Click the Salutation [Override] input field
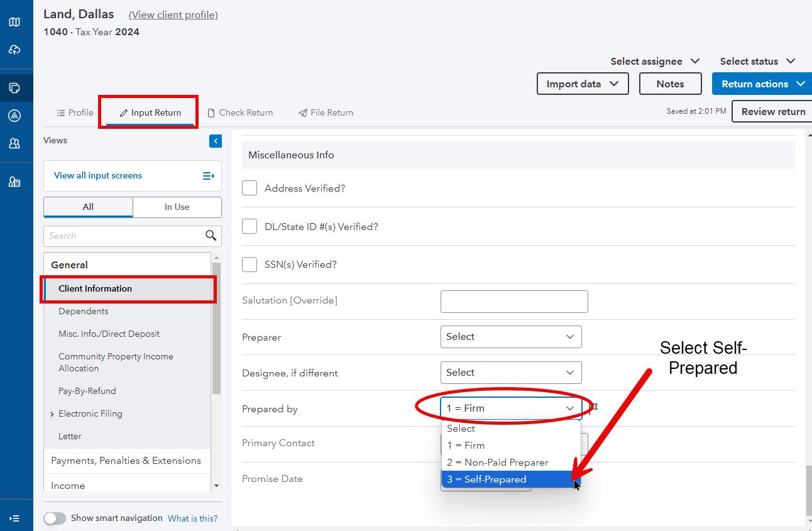The height and width of the screenshot is (531, 812). 514,302
